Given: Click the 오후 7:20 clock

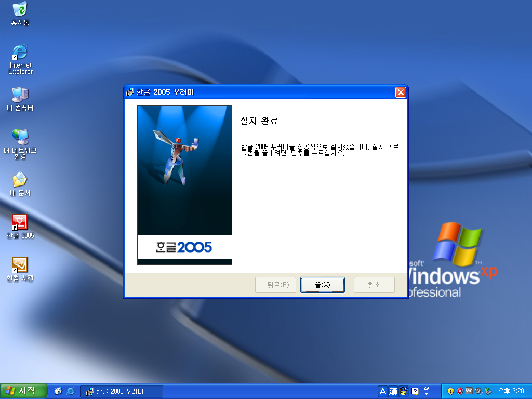Looking at the screenshot, I should pyautogui.click(x=511, y=391).
